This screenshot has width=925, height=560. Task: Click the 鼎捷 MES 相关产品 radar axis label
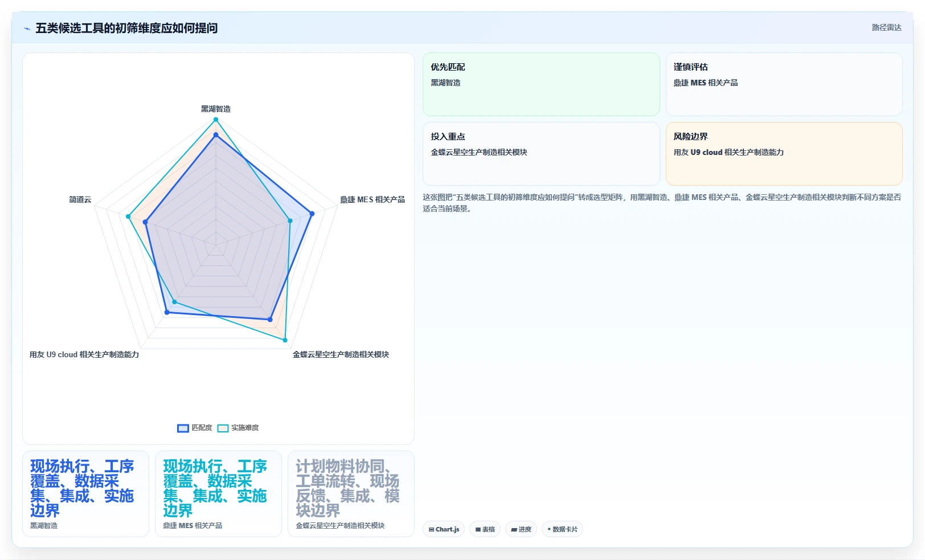point(373,199)
